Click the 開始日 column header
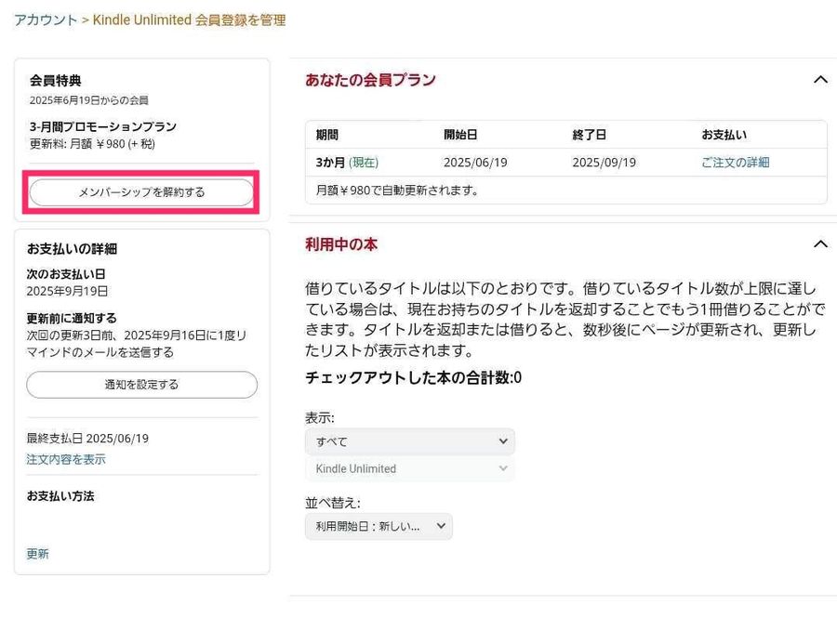The height and width of the screenshot is (644, 837). point(460,135)
